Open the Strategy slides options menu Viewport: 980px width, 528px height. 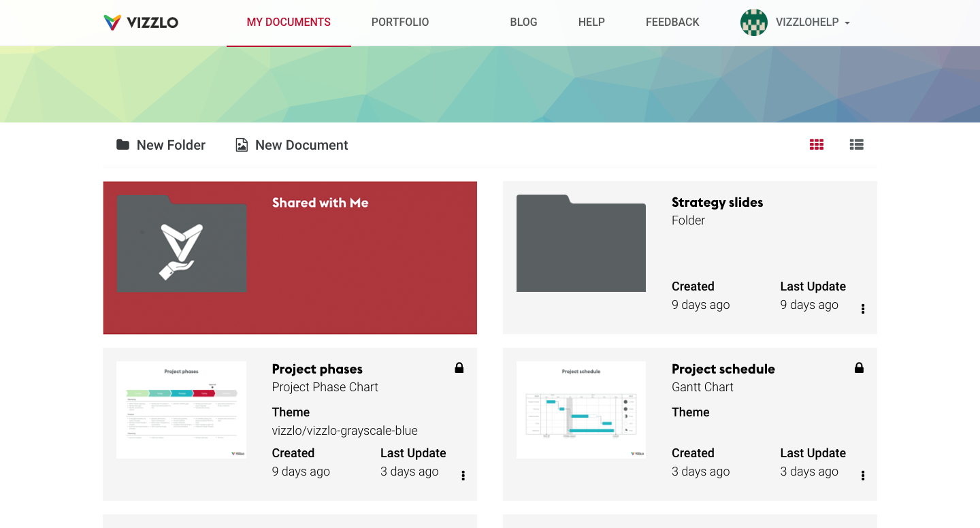[863, 309]
